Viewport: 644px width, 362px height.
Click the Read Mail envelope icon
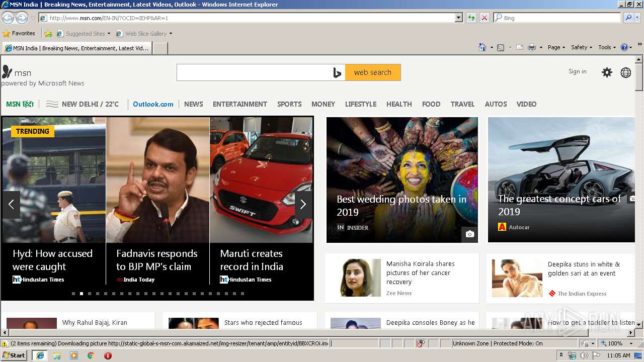(x=520, y=47)
